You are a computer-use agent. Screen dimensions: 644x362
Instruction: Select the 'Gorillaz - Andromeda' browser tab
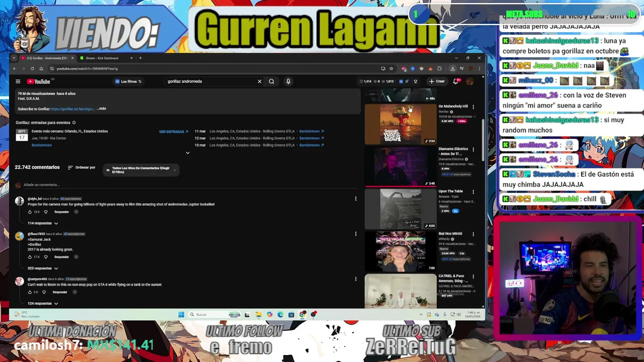(x=47, y=58)
